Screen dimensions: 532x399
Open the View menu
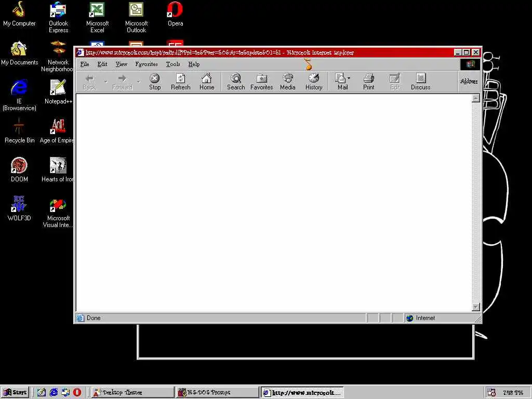coord(121,64)
